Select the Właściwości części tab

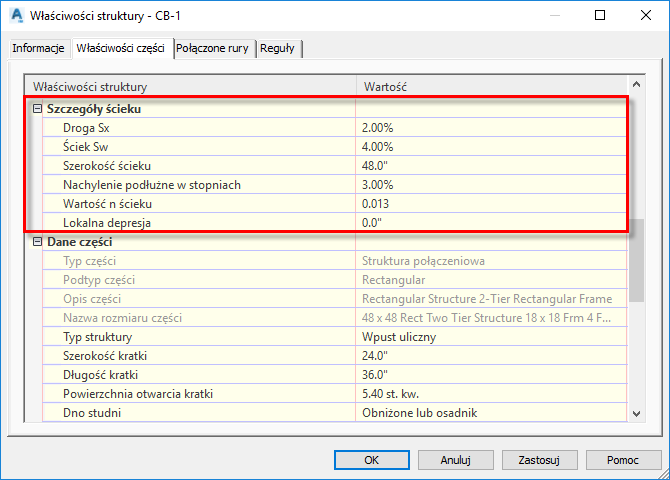(x=120, y=48)
